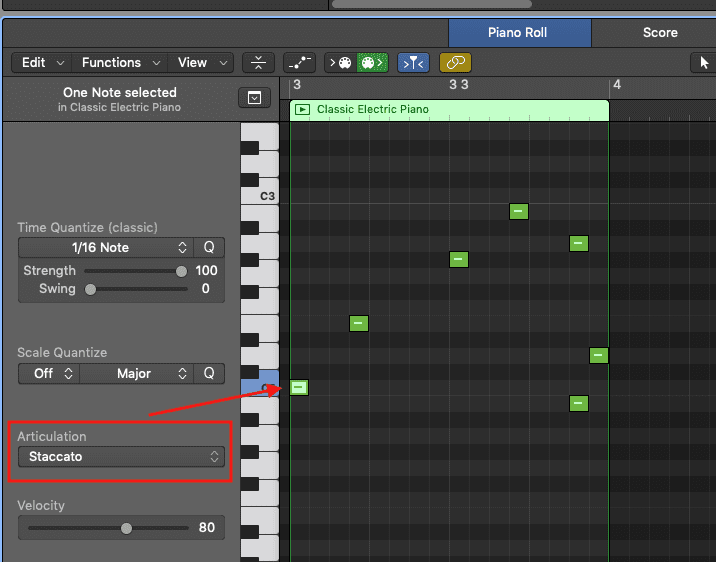This screenshot has height=562, width=716.
Task: Toggle the yellow Link button
Action: 455,62
